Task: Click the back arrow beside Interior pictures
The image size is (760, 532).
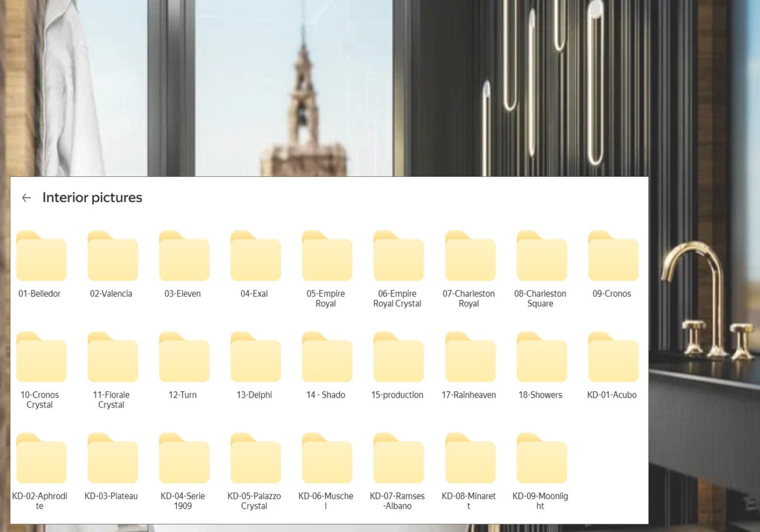Action: point(26,198)
